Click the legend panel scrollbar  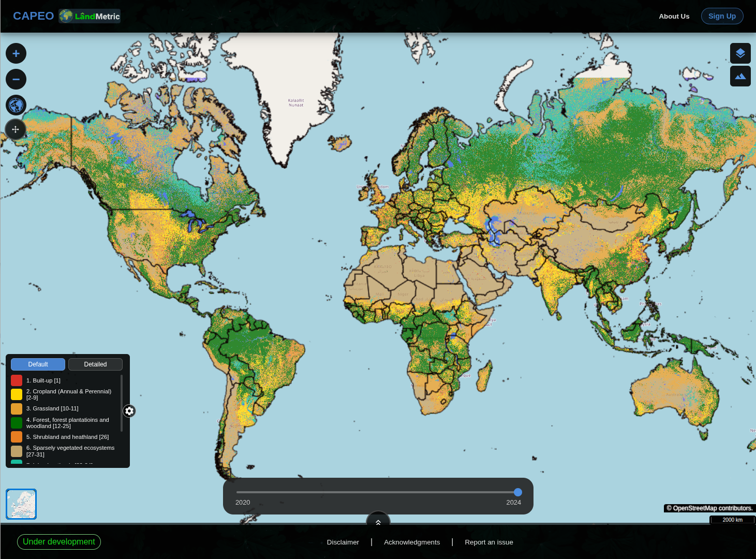pyautogui.click(x=122, y=403)
